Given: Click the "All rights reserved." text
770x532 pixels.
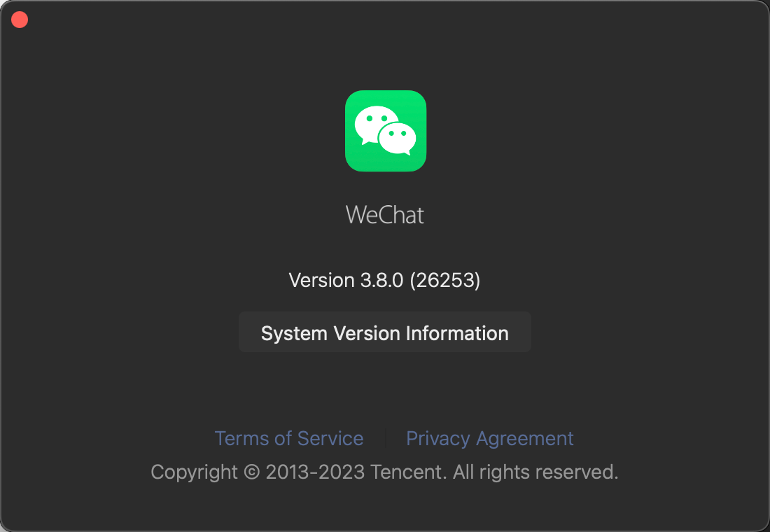Looking at the screenshot, I should tap(535, 472).
